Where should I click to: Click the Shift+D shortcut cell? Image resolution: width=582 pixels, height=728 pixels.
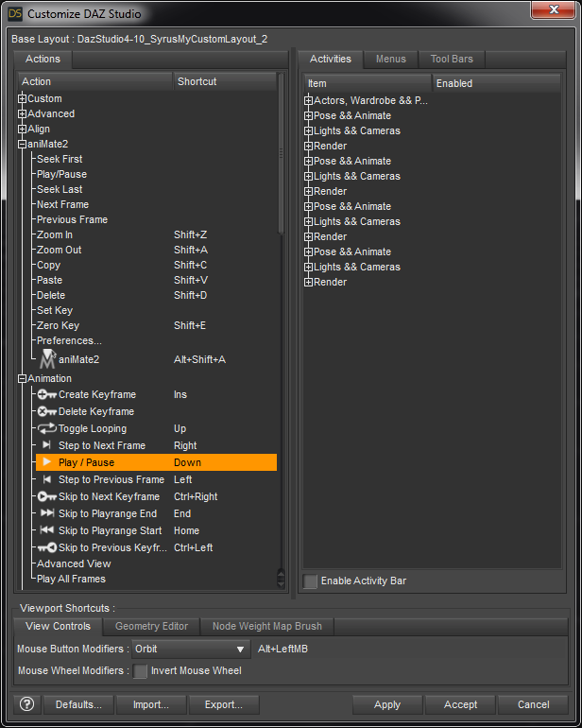coord(190,295)
